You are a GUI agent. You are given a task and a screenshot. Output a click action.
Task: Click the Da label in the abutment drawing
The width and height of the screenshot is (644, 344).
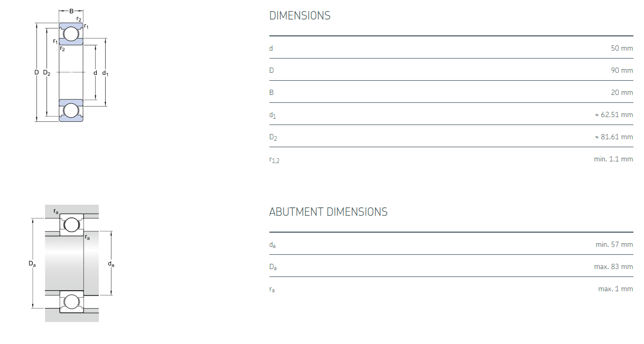pos(32,263)
